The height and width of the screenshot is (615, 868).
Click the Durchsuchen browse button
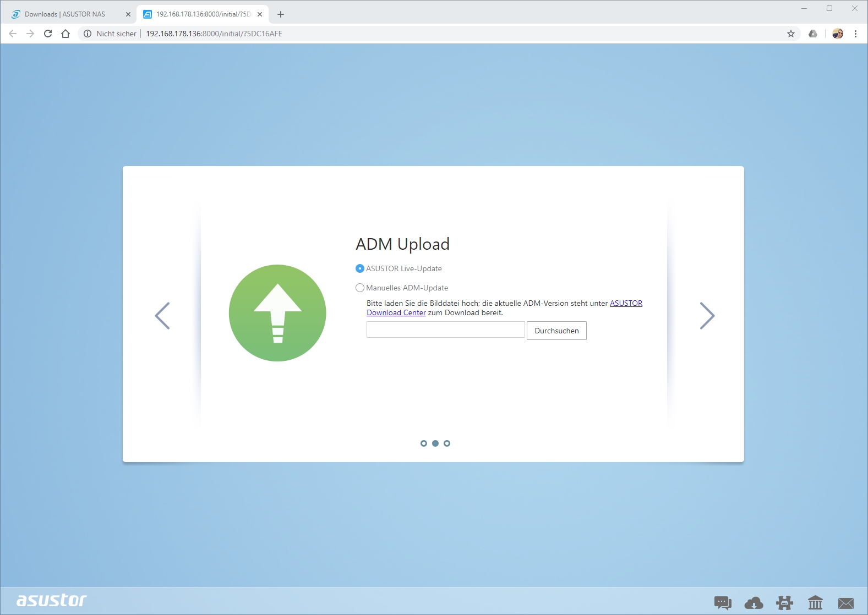[556, 331]
